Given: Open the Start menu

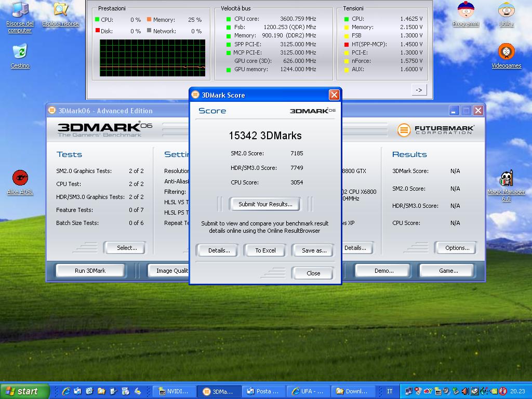Looking at the screenshot, I should [24, 391].
